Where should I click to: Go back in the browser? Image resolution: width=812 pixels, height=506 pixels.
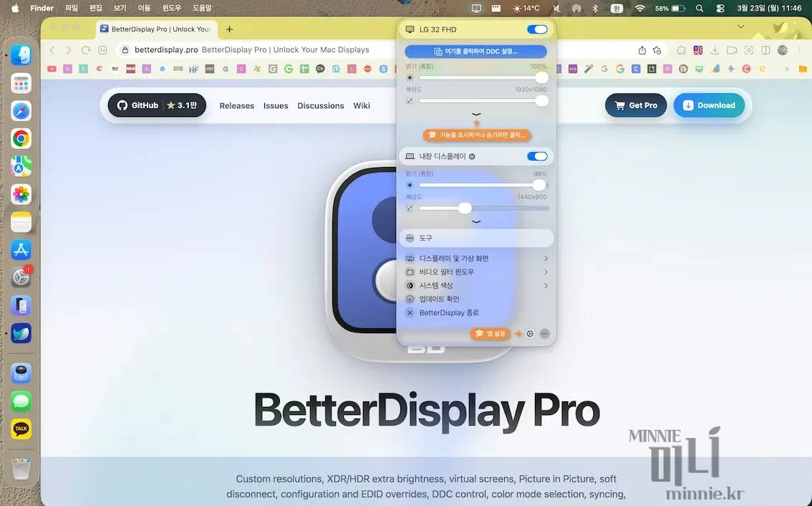[x=52, y=49]
